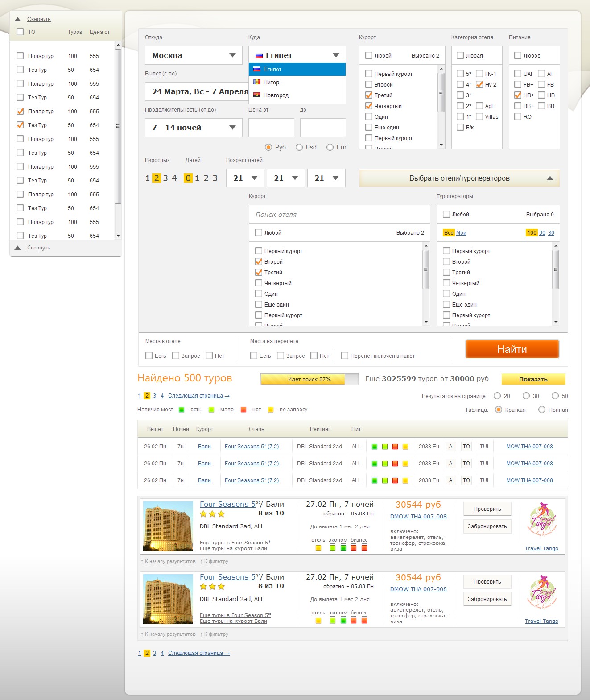
Task: Click 'A' icon box in first results row
Action: (x=451, y=447)
